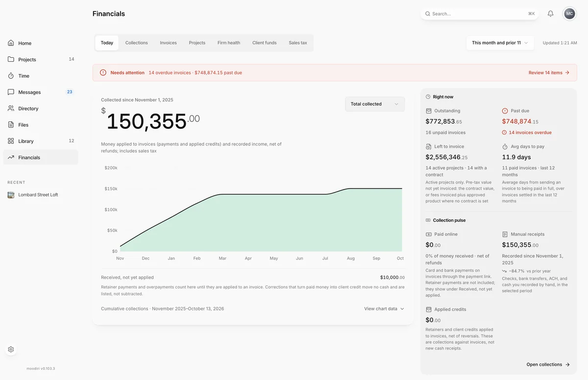Switch to the Invoices tab
This screenshot has height=380, width=588.
click(x=168, y=43)
